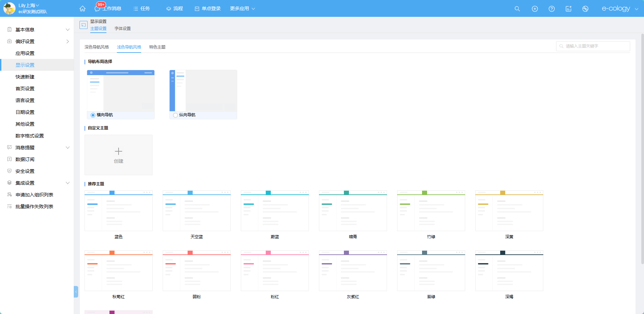Choose the 苔绿 theme

431,271
